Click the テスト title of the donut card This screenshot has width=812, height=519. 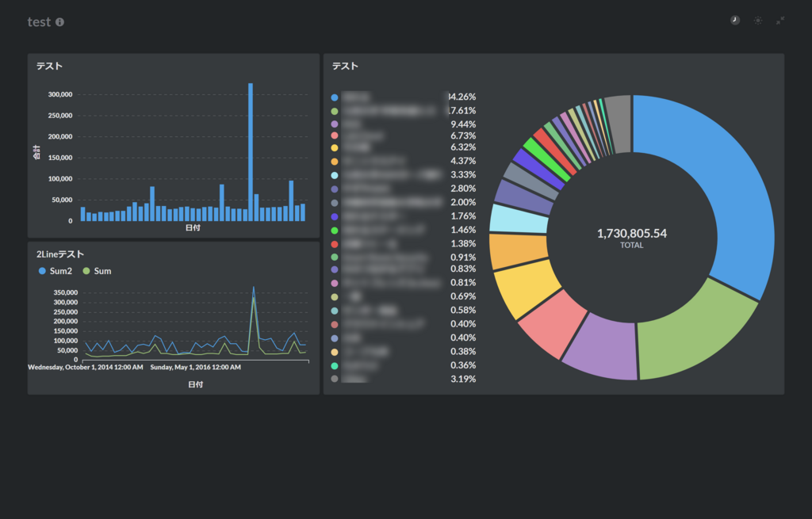(x=345, y=66)
